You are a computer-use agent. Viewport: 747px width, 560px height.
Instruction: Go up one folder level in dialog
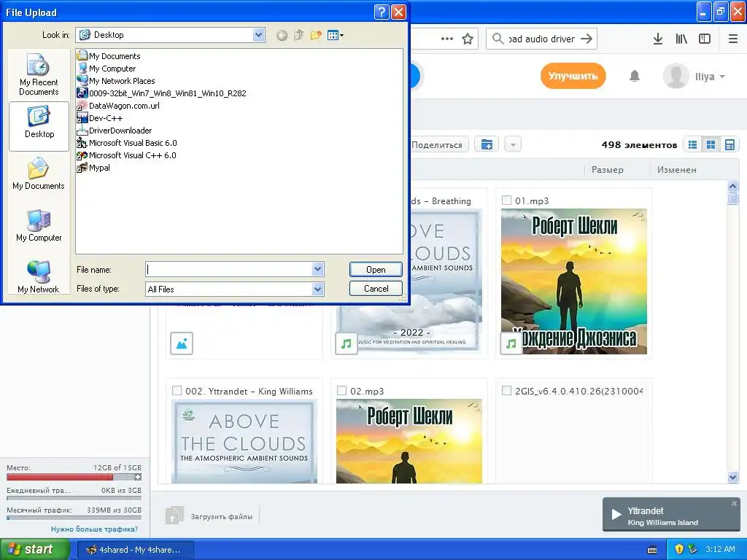pyautogui.click(x=298, y=35)
